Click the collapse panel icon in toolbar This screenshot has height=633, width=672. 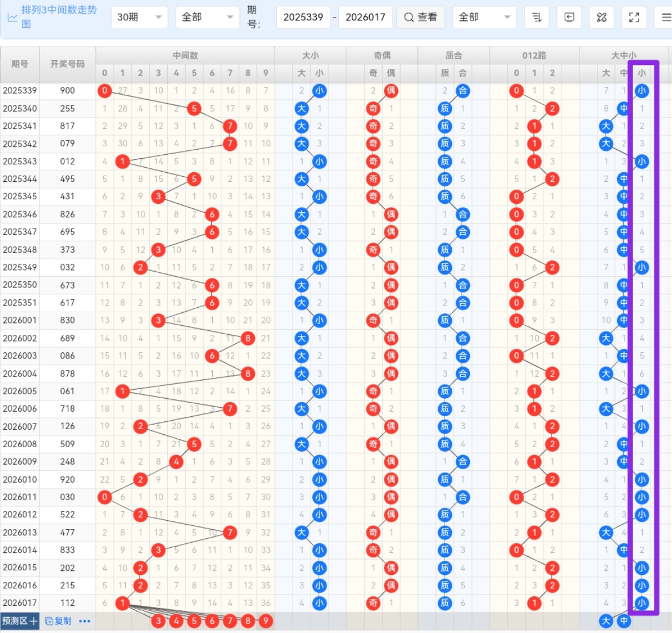[x=569, y=18]
